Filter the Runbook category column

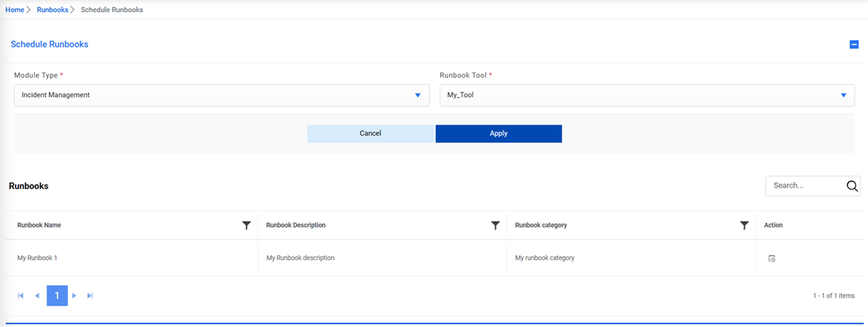click(744, 226)
